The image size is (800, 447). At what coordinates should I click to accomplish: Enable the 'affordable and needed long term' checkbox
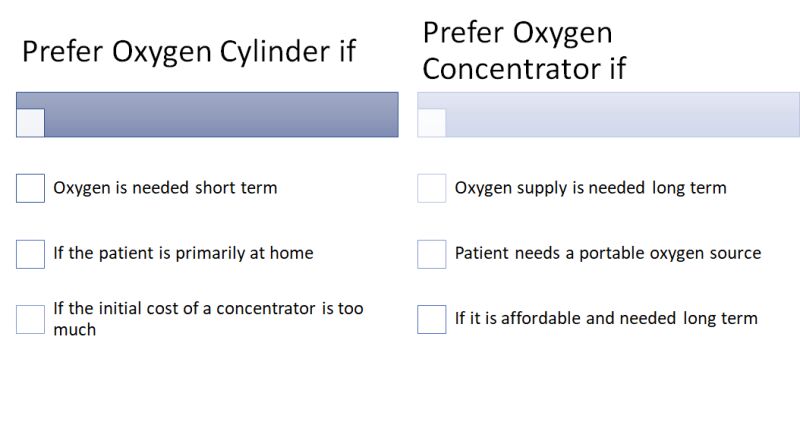click(431, 319)
